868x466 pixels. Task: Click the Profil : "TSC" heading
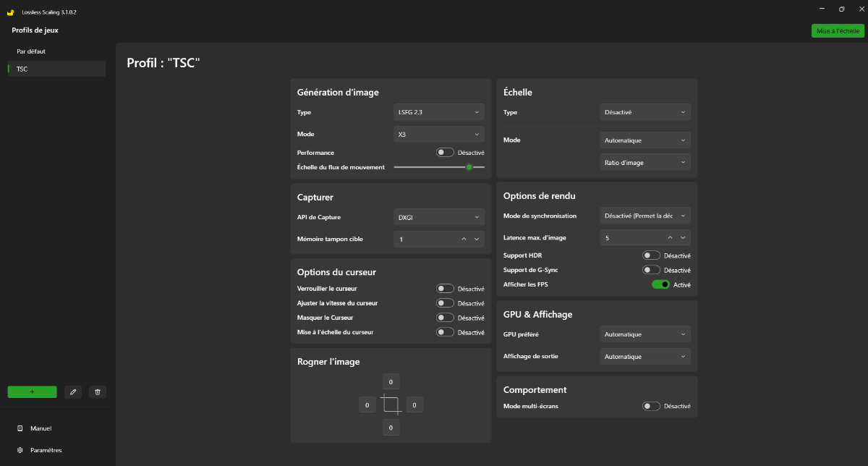(163, 63)
